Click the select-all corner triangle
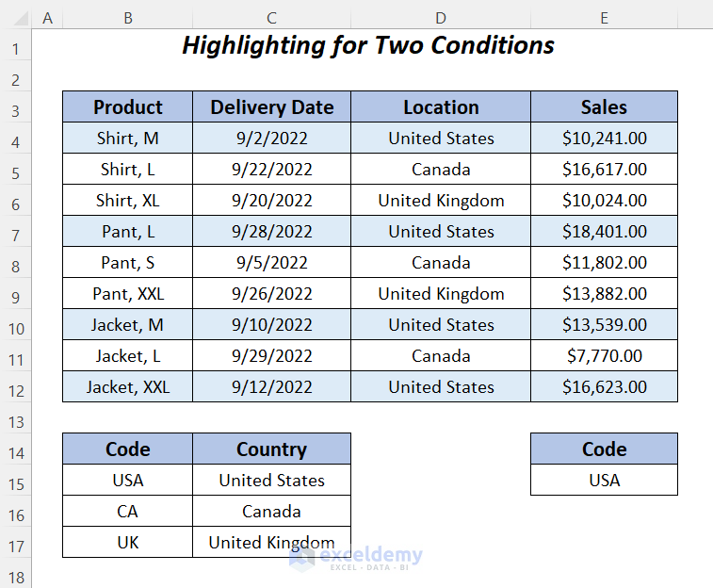The height and width of the screenshot is (588, 713). 16,17
